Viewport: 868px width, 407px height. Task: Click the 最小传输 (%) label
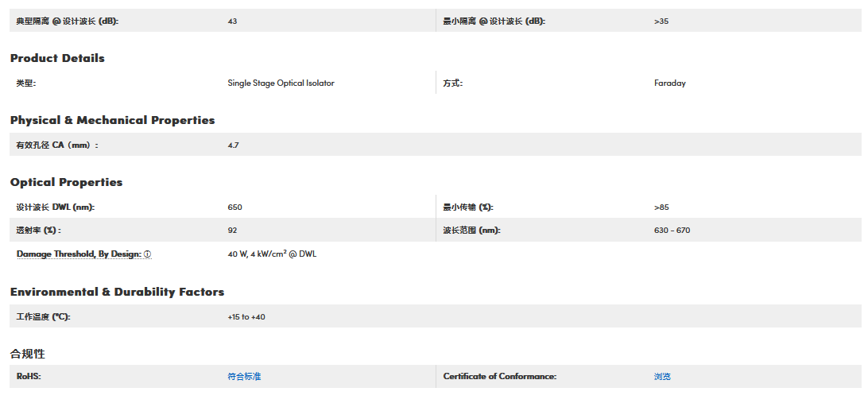coord(468,207)
